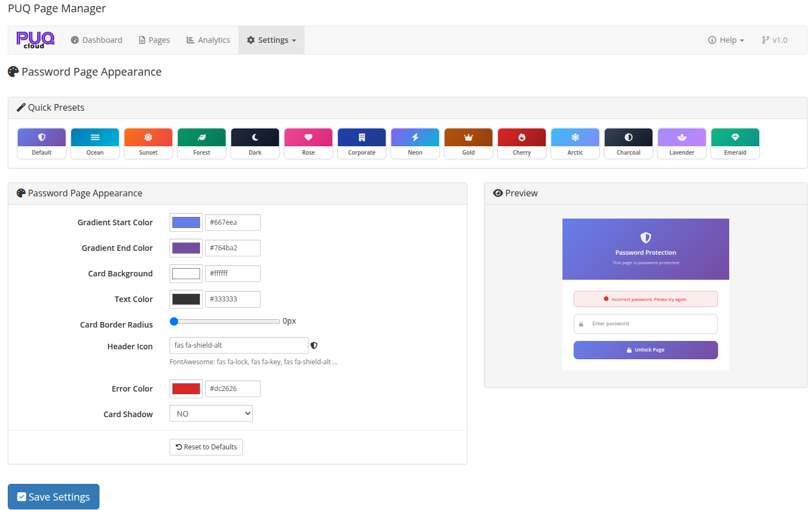The height and width of the screenshot is (510, 812).
Task: Expand the Settings menu in navbar
Action: click(x=271, y=39)
